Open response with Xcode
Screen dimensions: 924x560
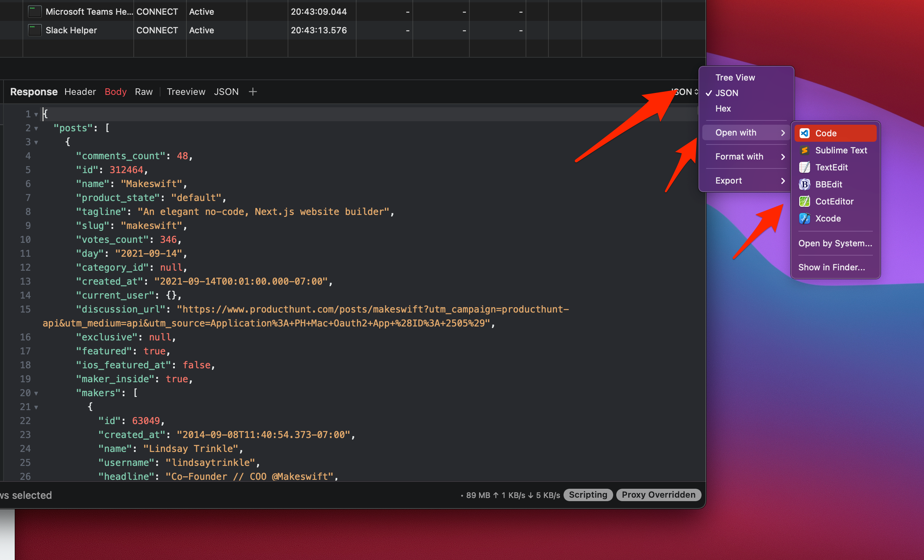click(835, 218)
